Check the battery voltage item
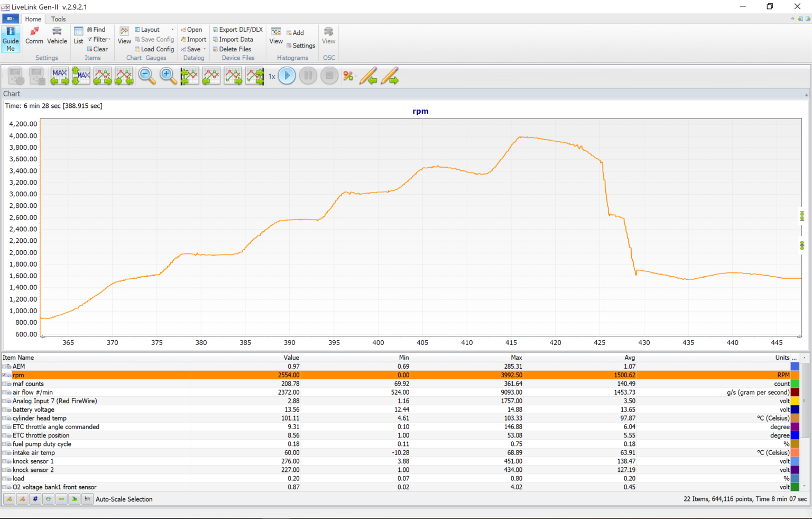 click(4, 410)
